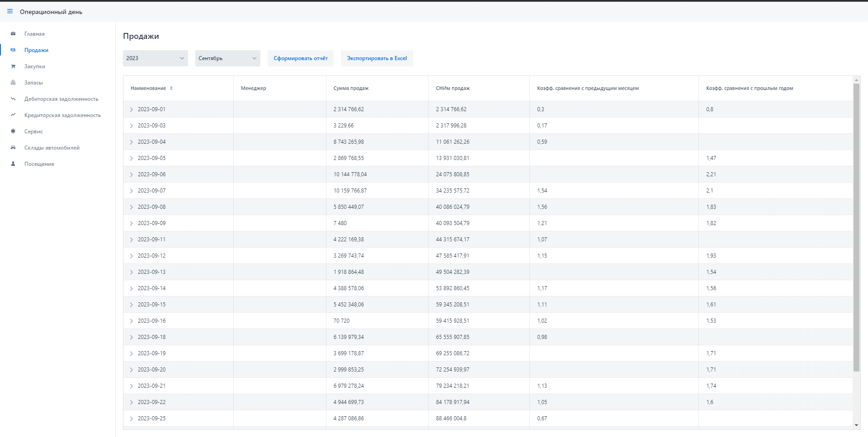Expand row 2023-09-21
This screenshot has height=437, width=868.
pos(132,386)
